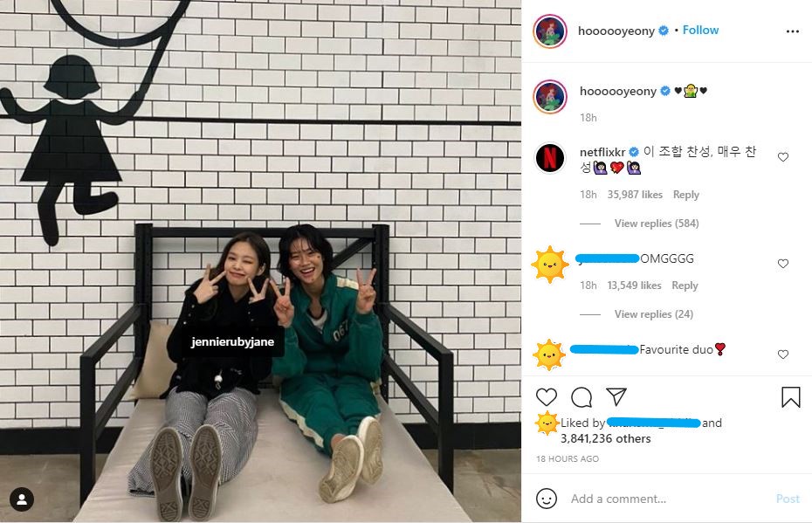Click the emoji smiley icon in comment box
Image resolution: width=812 pixels, height=523 pixels.
(547, 499)
